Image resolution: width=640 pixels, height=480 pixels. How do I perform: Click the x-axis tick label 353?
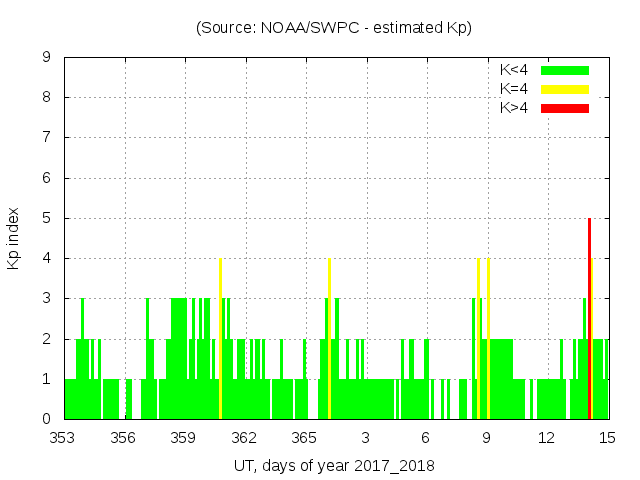63,437
